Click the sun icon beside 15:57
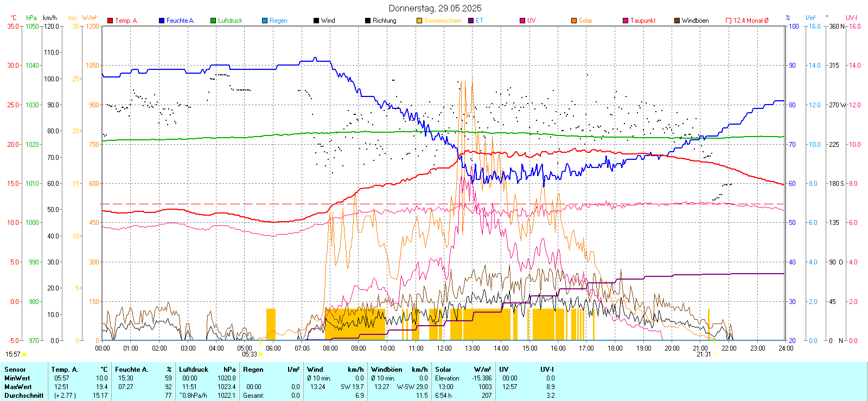868x401 pixels. [x=24, y=354]
